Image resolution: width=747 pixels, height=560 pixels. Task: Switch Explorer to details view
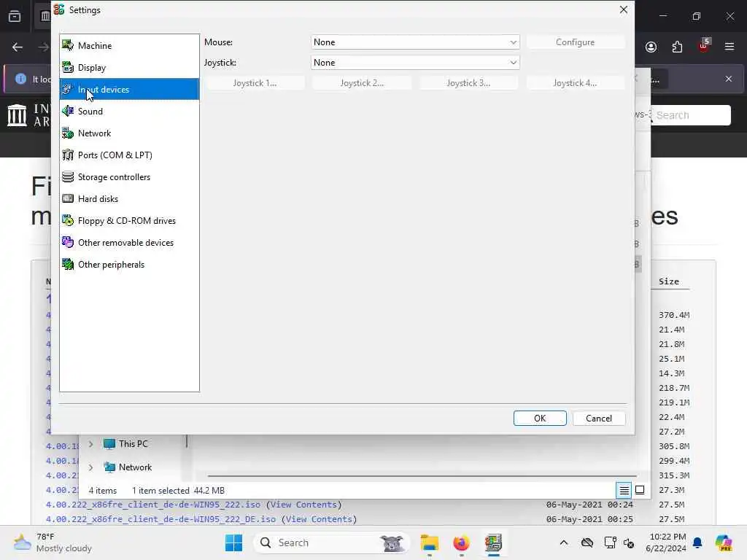624,490
